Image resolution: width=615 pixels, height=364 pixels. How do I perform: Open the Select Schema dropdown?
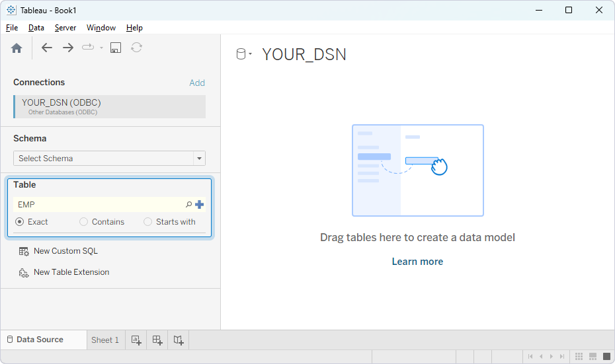109,159
